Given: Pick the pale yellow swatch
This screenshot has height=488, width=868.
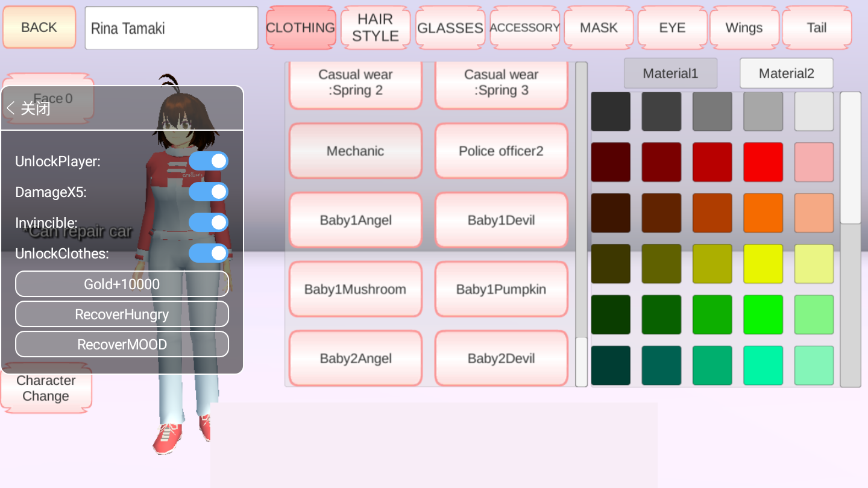Looking at the screenshot, I should click(814, 264).
